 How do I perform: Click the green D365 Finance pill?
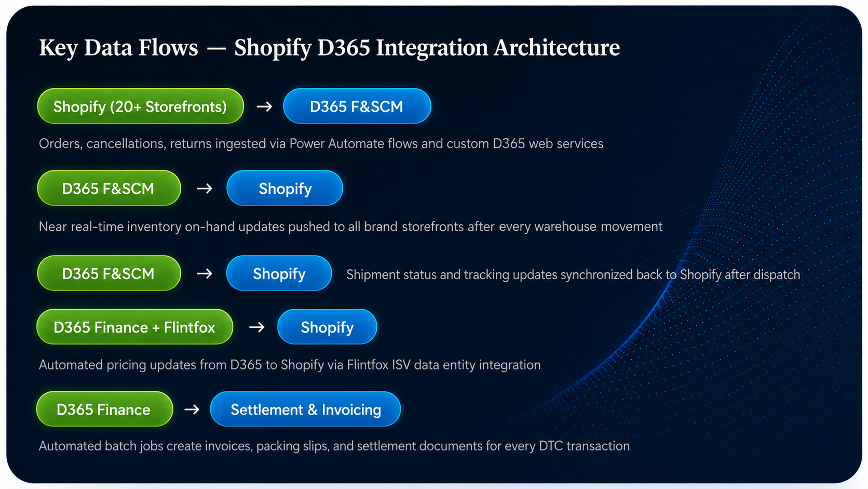[105, 409]
